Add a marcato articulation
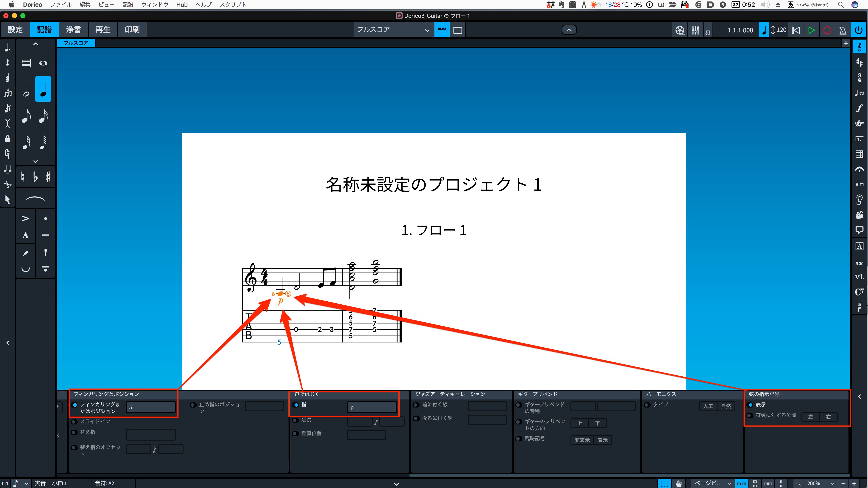Image resolution: width=868 pixels, height=488 pixels. pos(26,235)
